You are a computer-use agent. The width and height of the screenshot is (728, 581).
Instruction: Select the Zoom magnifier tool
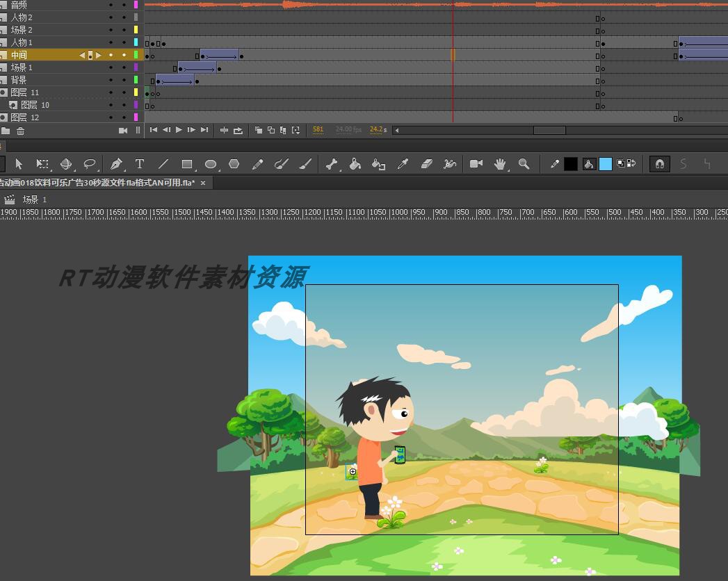click(524, 164)
